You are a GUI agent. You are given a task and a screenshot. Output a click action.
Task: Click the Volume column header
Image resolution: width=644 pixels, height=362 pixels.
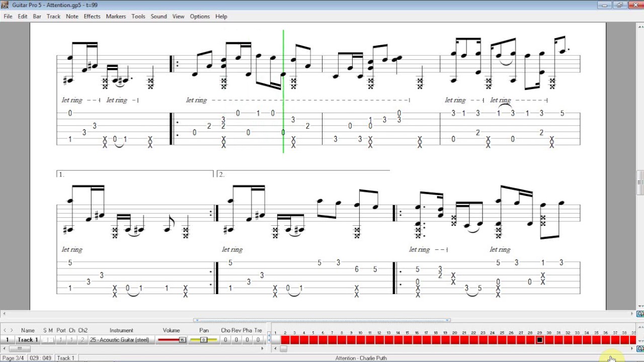[x=171, y=330]
